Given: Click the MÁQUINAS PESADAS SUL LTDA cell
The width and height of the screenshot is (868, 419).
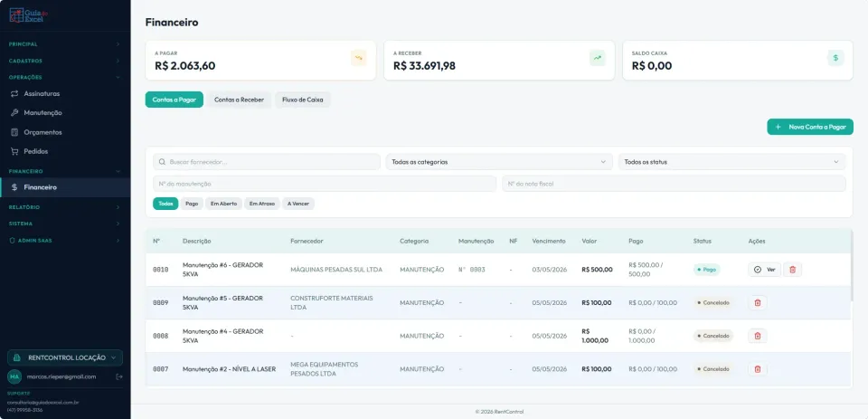Looking at the screenshot, I should (336, 270).
